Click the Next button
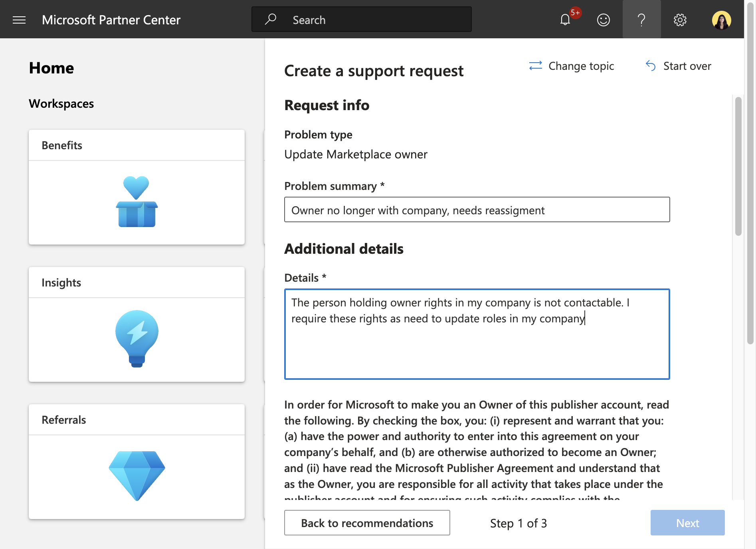The image size is (756, 549). coord(687,523)
